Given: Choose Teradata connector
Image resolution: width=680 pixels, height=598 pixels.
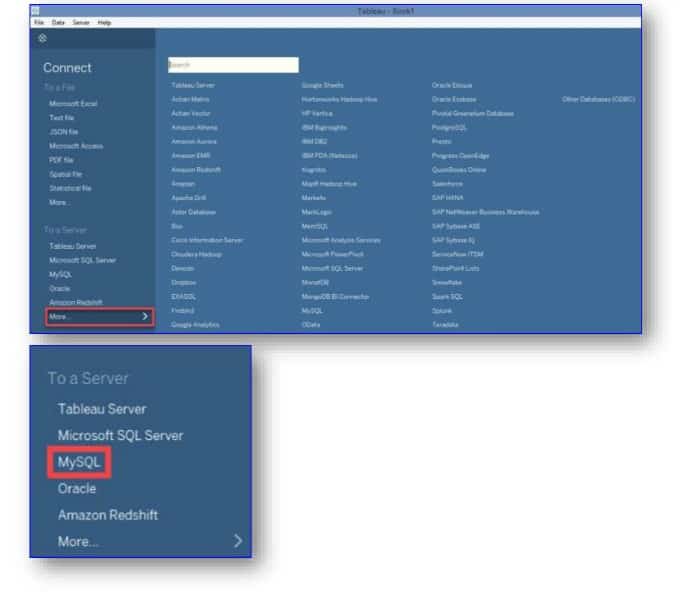Looking at the screenshot, I should click(445, 325).
